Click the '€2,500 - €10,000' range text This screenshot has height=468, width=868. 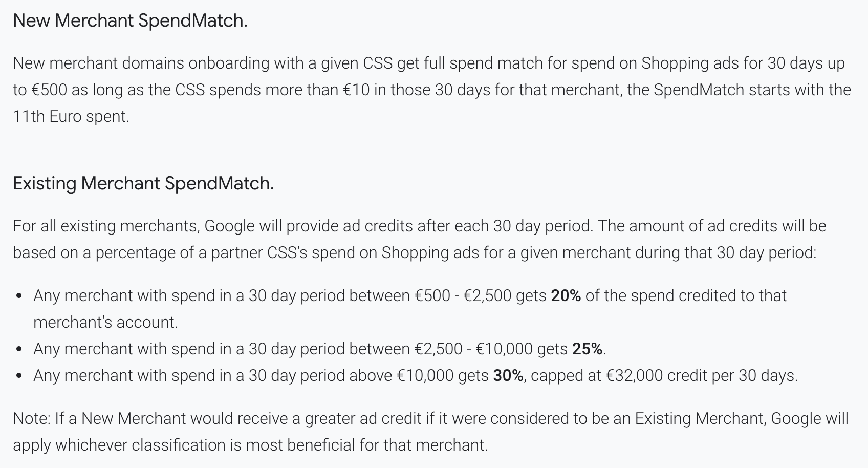click(x=473, y=349)
